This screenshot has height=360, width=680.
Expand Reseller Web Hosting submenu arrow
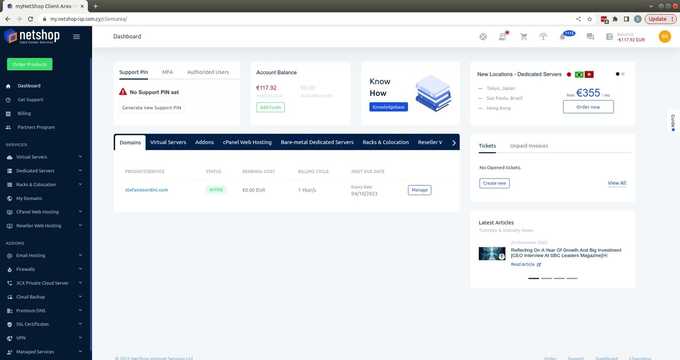coord(80,226)
